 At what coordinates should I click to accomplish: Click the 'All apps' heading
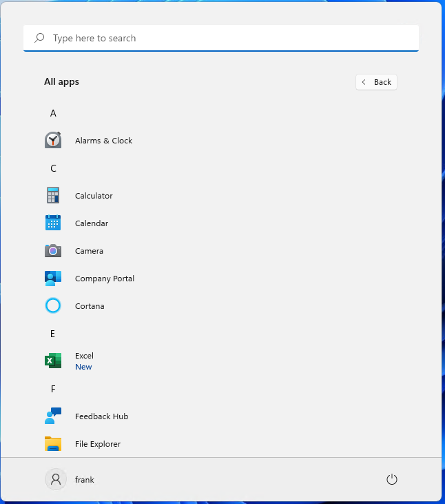tap(61, 81)
